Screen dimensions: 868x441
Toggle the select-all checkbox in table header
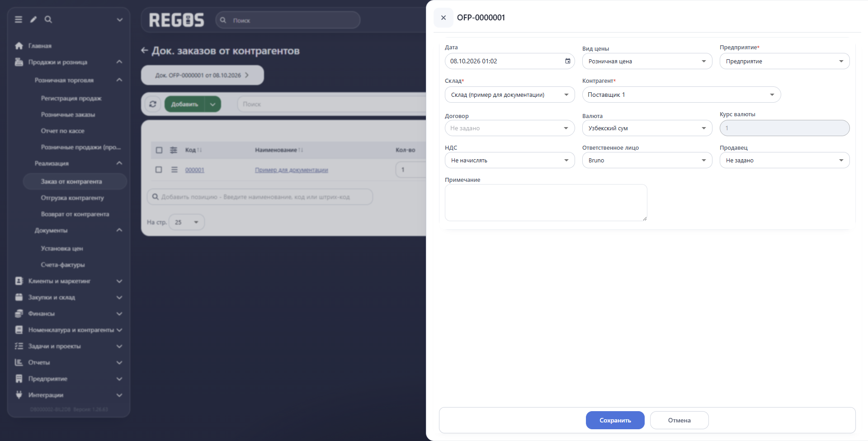click(159, 150)
